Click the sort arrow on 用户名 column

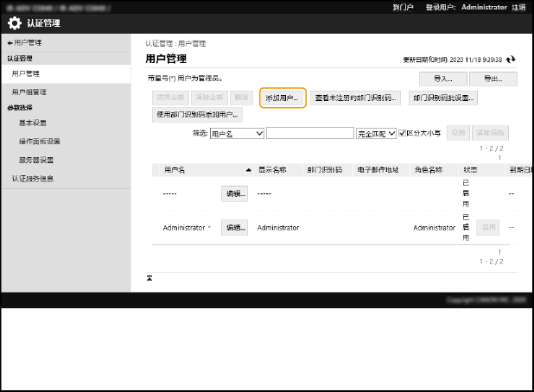coord(249,170)
